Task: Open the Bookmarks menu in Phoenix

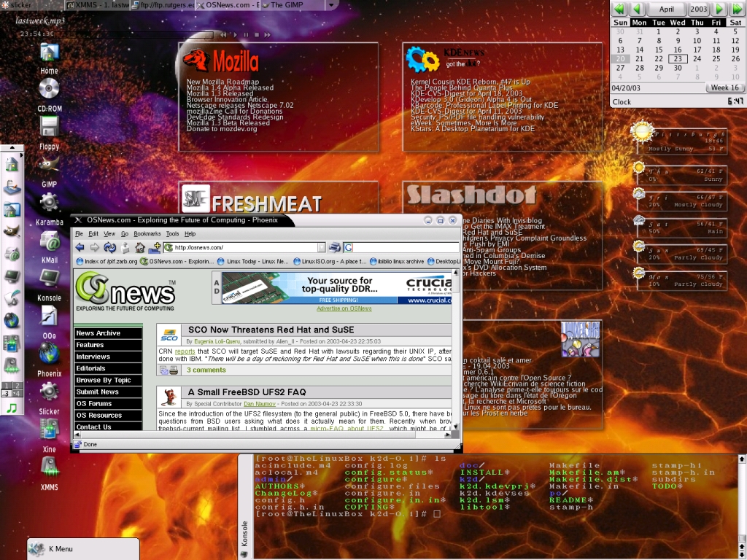Action: pyautogui.click(x=147, y=234)
